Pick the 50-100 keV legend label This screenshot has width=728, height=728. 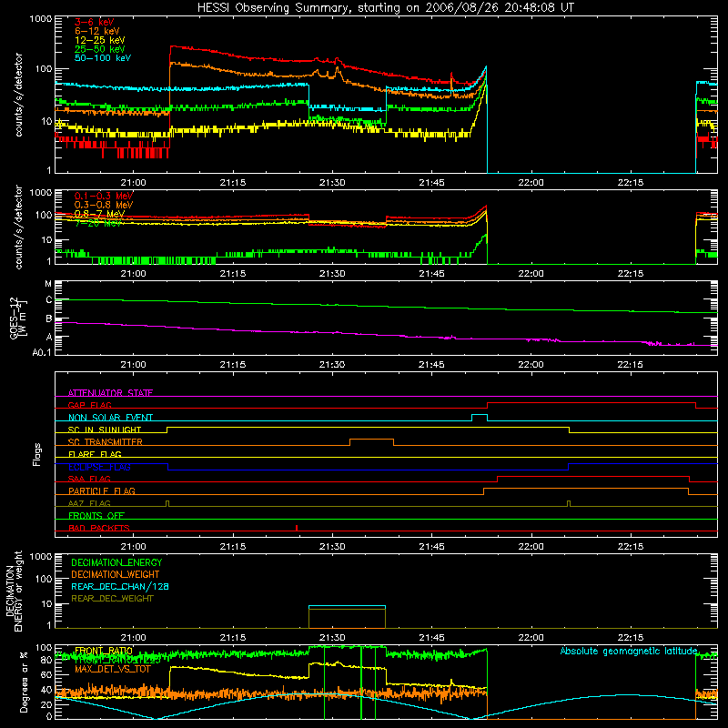pyautogui.click(x=103, y=58)
